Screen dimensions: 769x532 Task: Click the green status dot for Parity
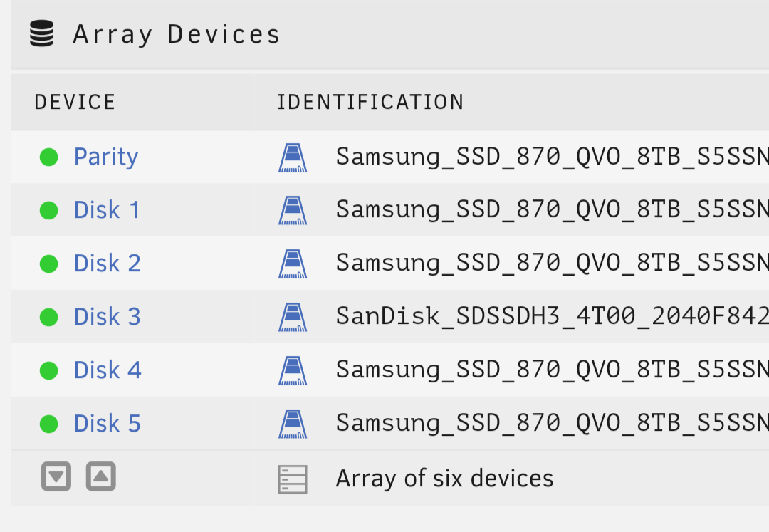[48, 157]
